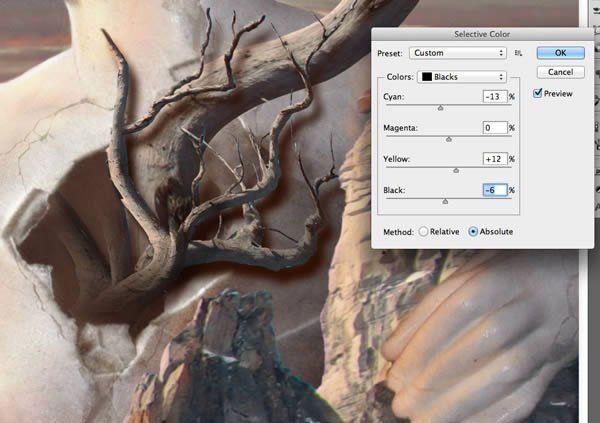Select the Relative method radio button
Viewport: 600px width, 423px height.
click(x=423, y=232)
